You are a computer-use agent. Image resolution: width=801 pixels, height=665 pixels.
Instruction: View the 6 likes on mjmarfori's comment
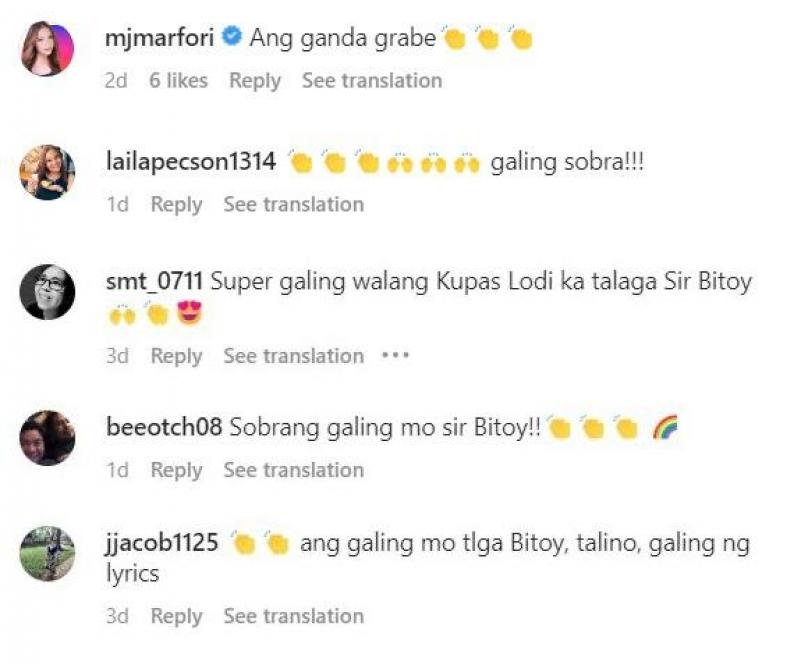[178, 81]
